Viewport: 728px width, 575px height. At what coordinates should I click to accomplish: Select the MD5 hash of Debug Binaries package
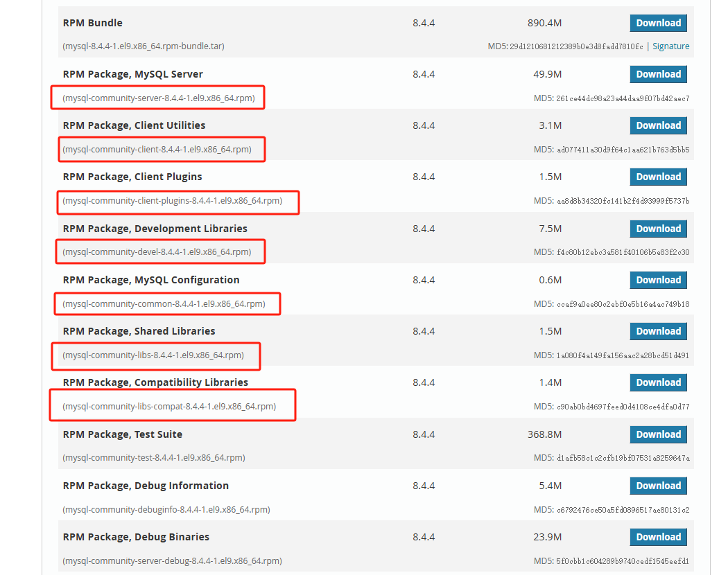click(x=623, y=561)
